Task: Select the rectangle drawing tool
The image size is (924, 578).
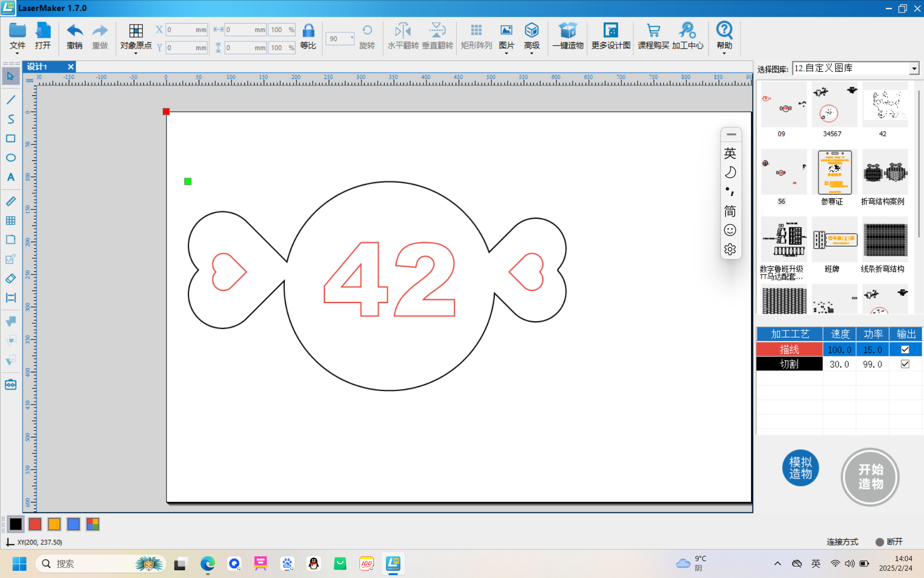Action: tap(11, 139)
